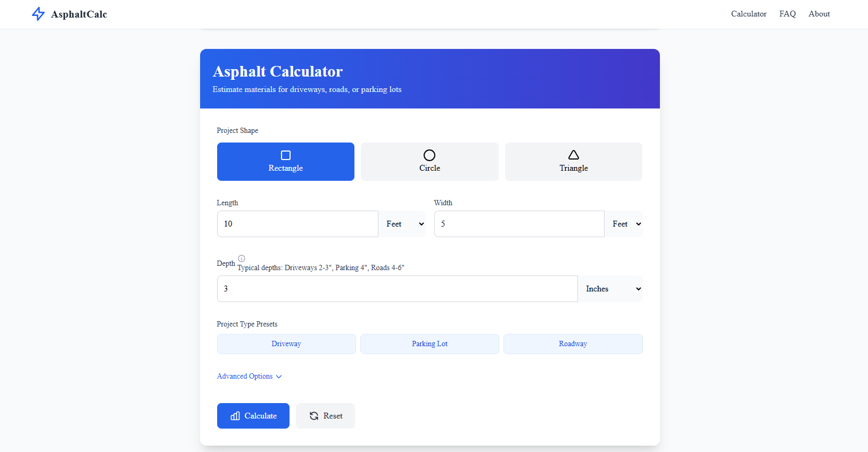The width and height of the screenshot is (868, 452).
Task: Select the Roadway preset button
Action: tap(573, 344)
